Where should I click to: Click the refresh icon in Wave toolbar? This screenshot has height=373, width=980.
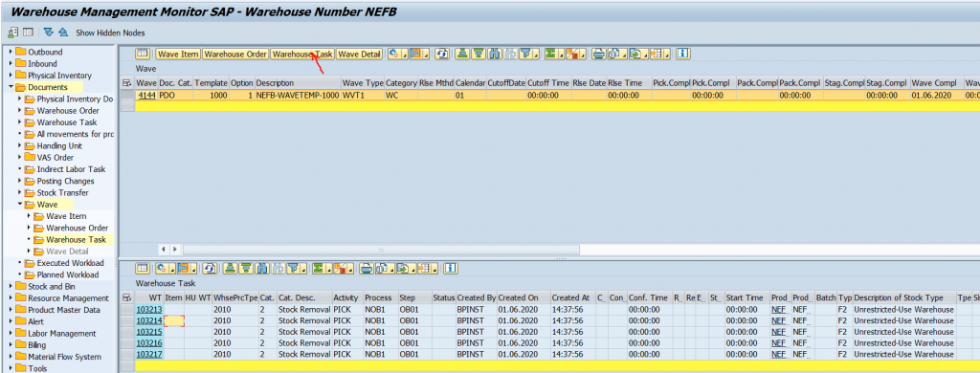[x=442, y=54]
